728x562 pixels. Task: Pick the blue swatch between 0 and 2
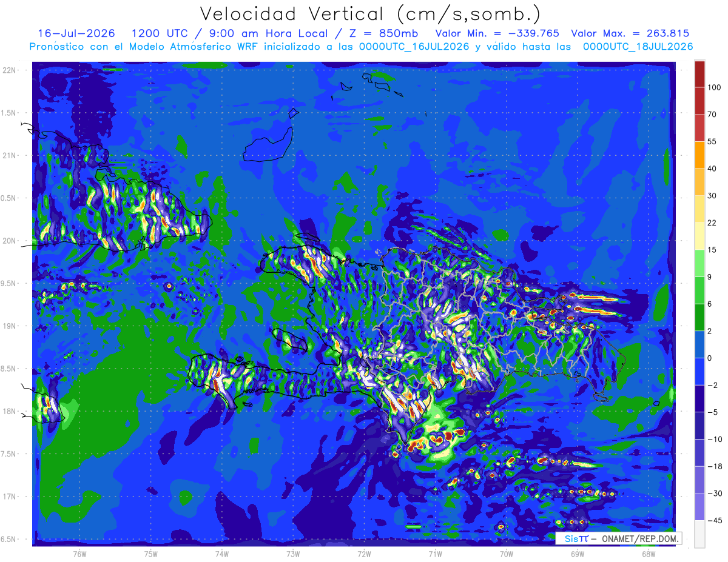click(699, 344)
